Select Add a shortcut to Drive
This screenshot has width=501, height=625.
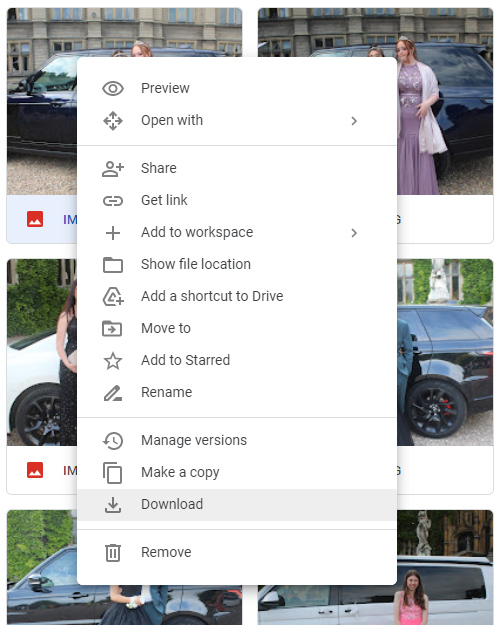click(x=237, y=297)
